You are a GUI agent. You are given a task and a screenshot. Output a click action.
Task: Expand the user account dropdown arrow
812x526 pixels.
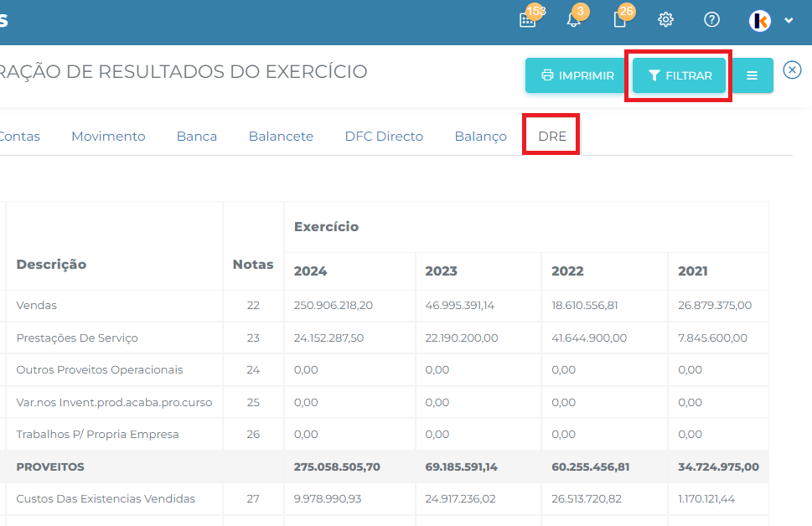[x=789, y=21]
